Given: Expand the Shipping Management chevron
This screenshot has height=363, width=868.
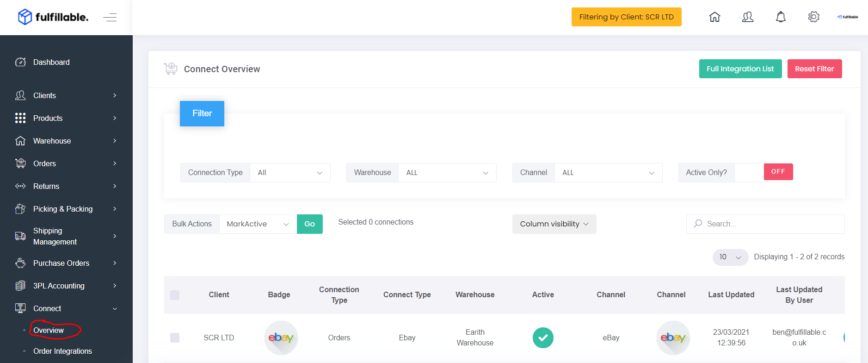Looking at the screenshot, I should click(115, 236).
